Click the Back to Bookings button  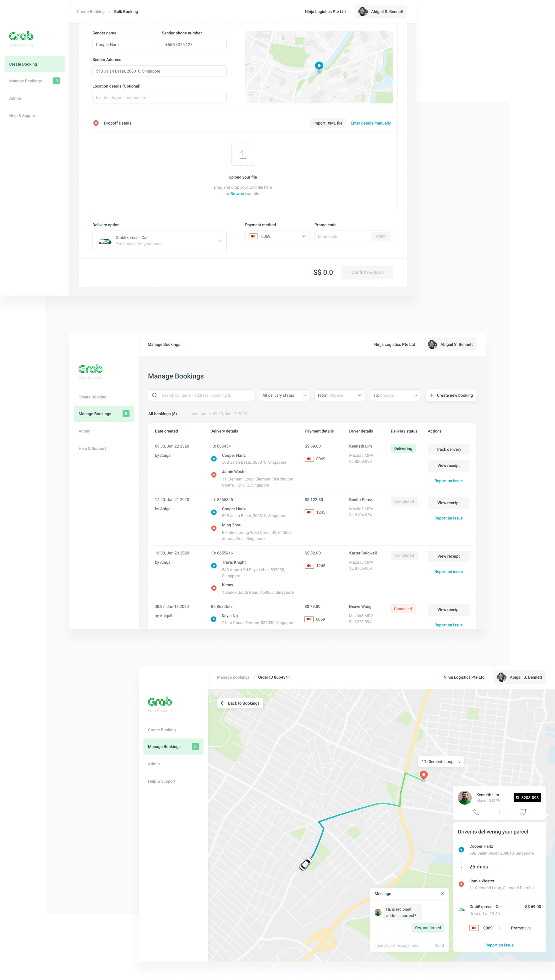[240, 703]
